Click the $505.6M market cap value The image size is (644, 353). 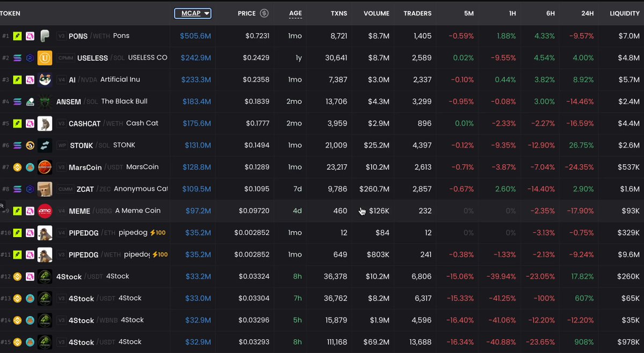coord(196,36)
